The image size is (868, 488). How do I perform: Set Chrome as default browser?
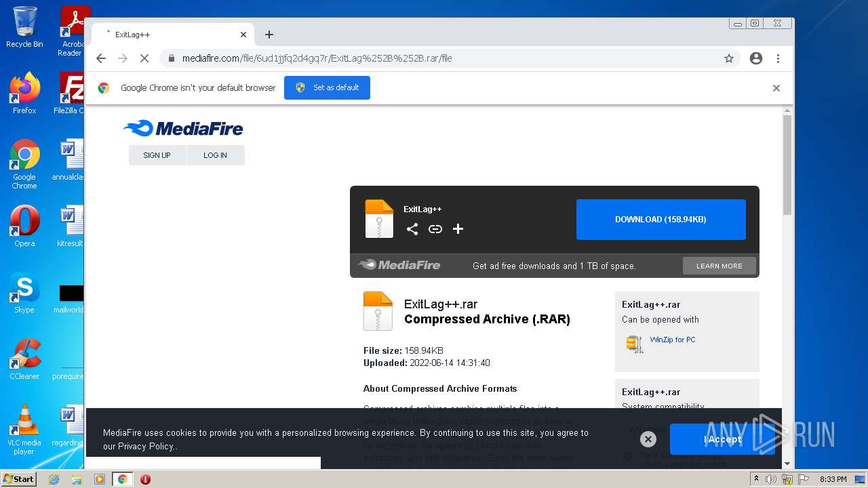[327, 87]
